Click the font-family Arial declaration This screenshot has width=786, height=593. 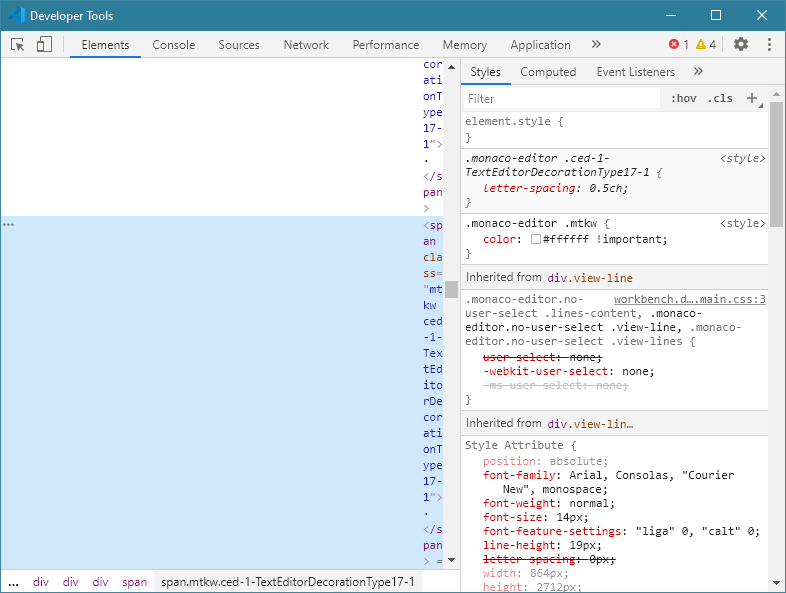[609, 482]
